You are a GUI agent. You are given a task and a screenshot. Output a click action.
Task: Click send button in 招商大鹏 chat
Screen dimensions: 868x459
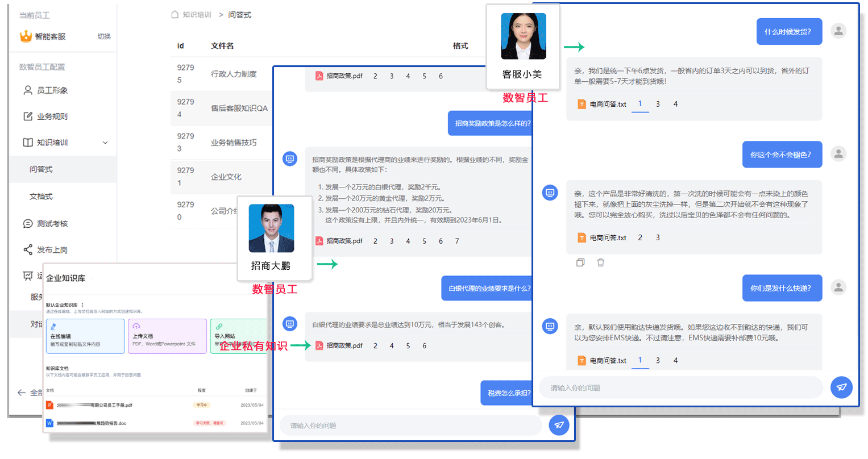pyautogui.click(x=559, y=425)
